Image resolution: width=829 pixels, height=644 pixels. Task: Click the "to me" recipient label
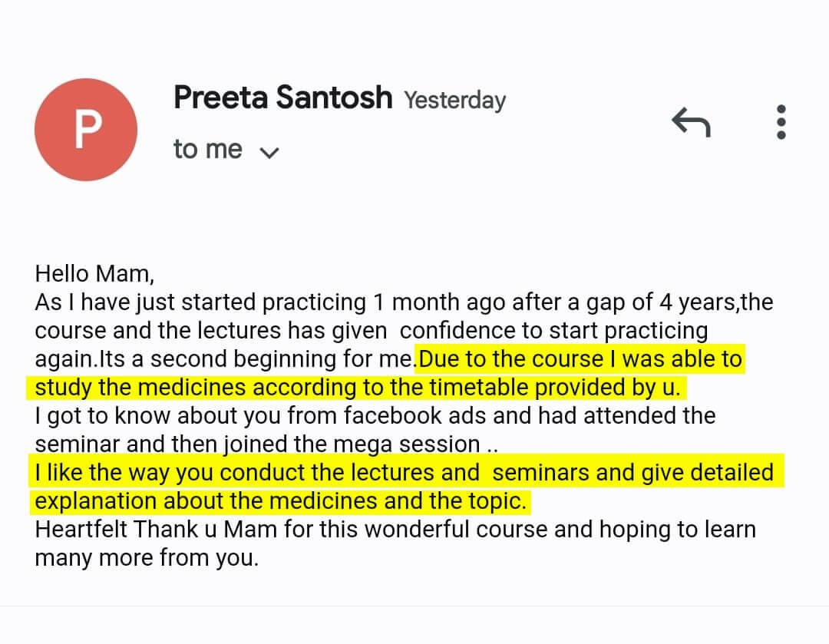click(x=207, y=150)
